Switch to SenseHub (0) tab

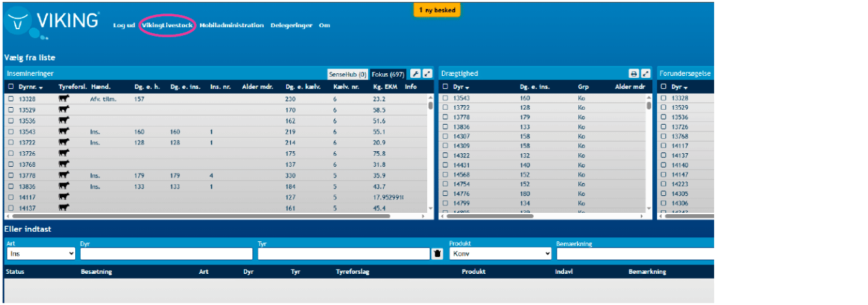click(347, 74)
